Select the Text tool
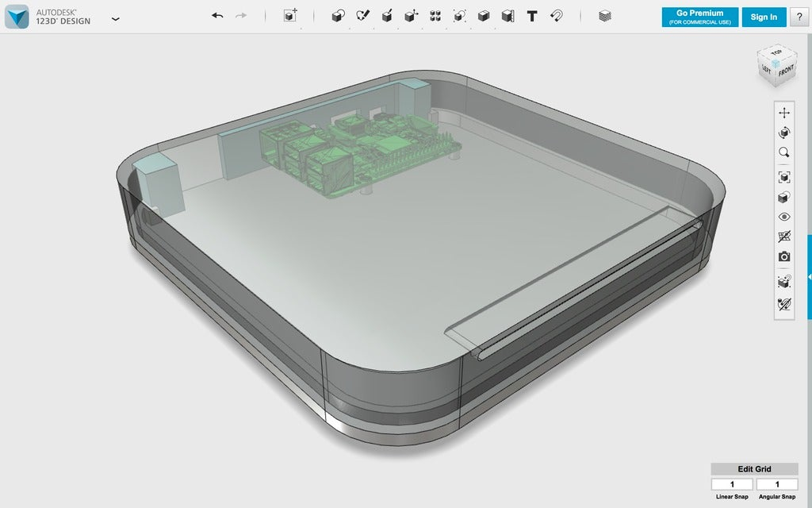 tap(532, 16)
